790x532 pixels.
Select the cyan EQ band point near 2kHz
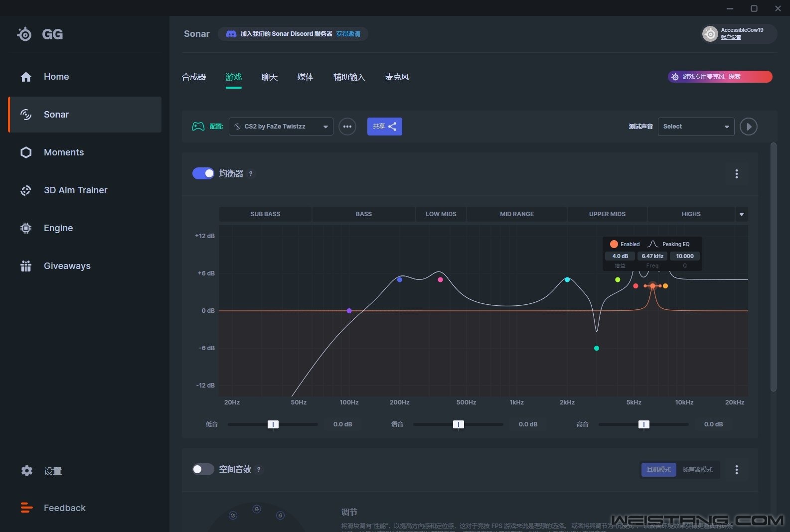tap(567, 279)
